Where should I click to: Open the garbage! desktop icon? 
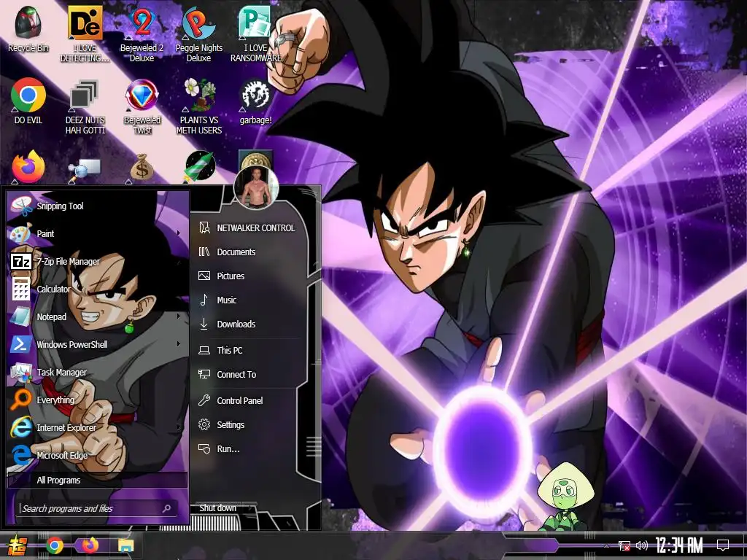pos(256,101)
